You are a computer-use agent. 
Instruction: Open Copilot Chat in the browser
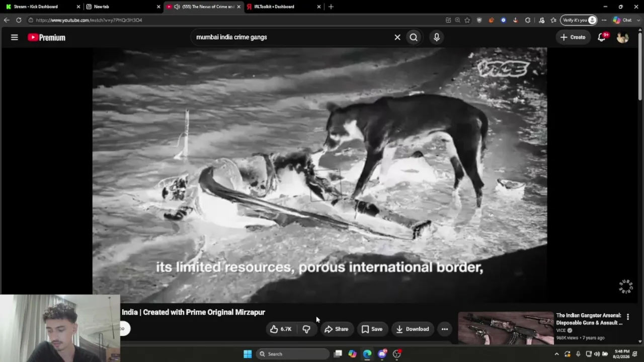tap(622, 20)
